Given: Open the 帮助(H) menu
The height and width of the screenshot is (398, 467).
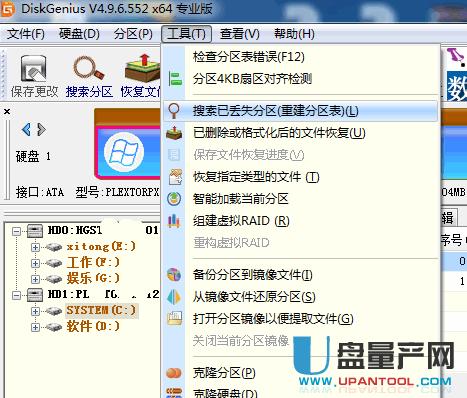Looking at the screenshot, I should click(294, 34).
